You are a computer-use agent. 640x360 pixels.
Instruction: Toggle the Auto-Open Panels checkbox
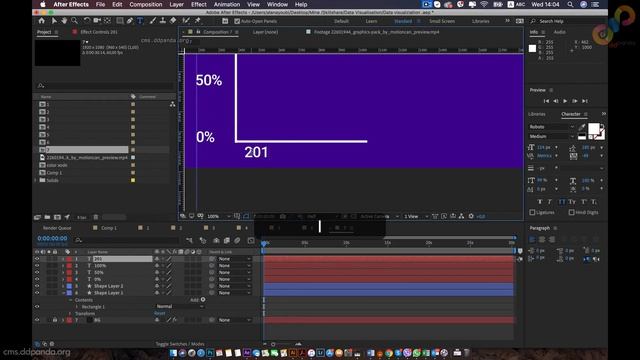(x=237, y=21)
